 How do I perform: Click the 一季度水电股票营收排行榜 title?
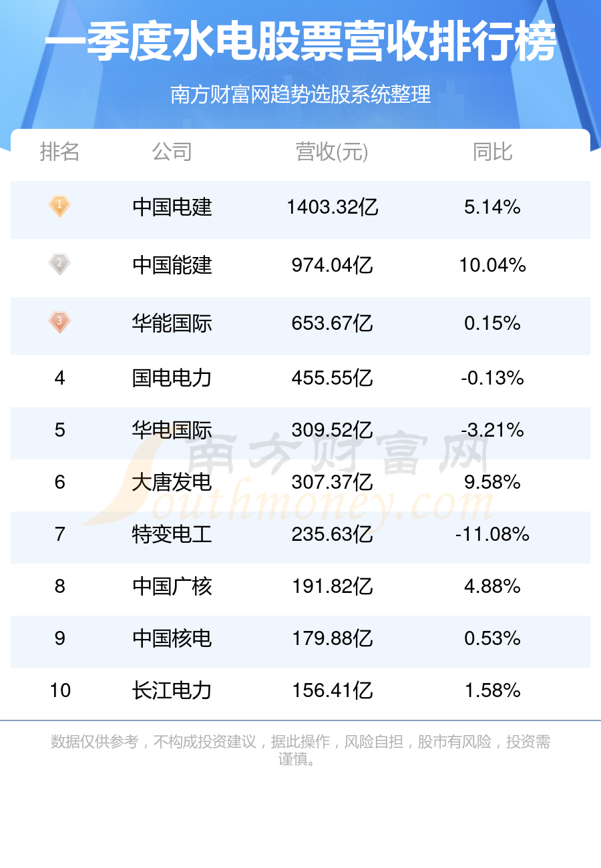pos(300,43)
